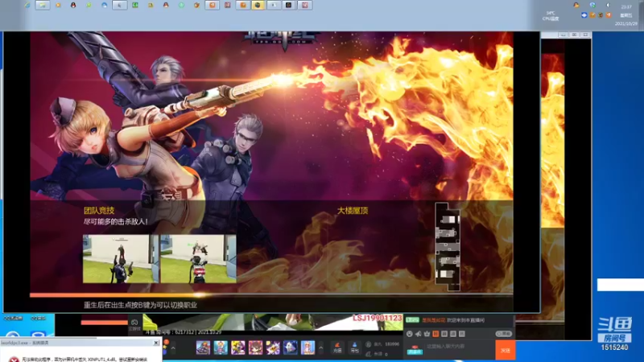The image size is (644, 362).
Task: Select the seventh light blue gift icon
Action: pyautogui.click(x=308, y=348)
